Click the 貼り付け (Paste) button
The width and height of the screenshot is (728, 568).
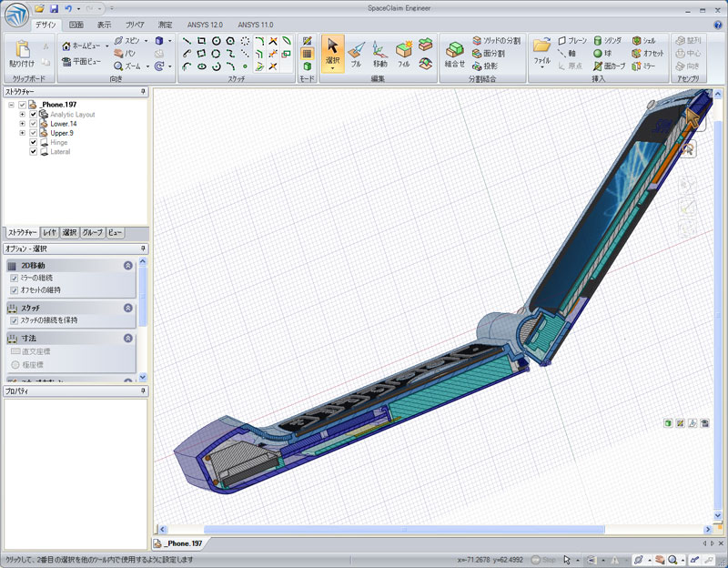pos(22,51)
